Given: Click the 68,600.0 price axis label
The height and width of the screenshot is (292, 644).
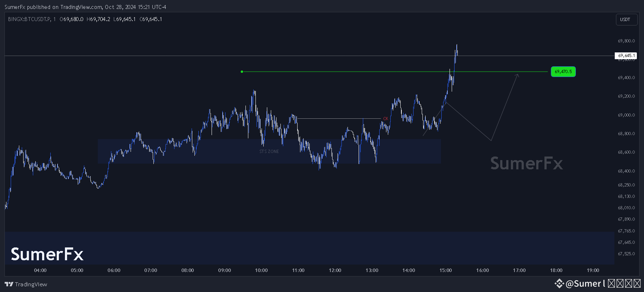Looking at the screenshot, I should pos(626,152).
